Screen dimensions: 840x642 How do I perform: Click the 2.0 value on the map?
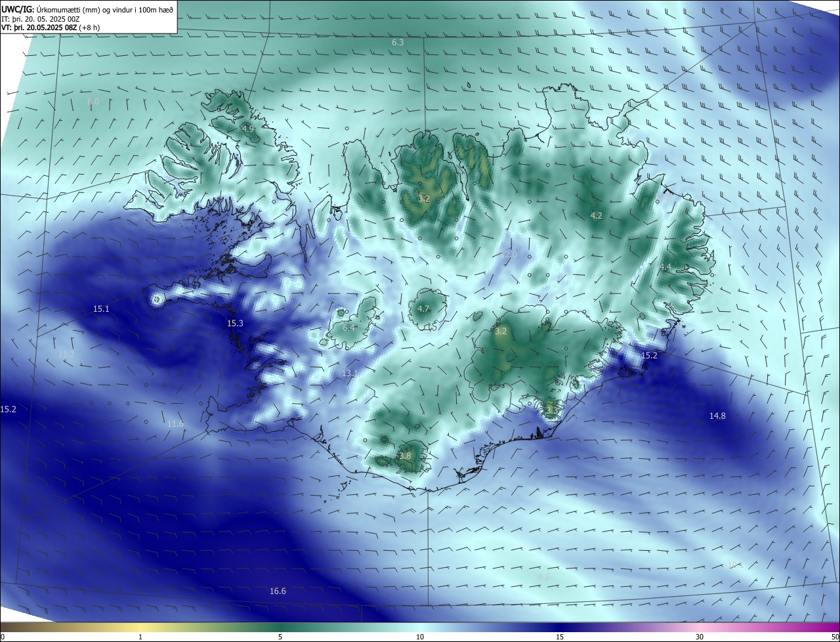click(511, 254)
